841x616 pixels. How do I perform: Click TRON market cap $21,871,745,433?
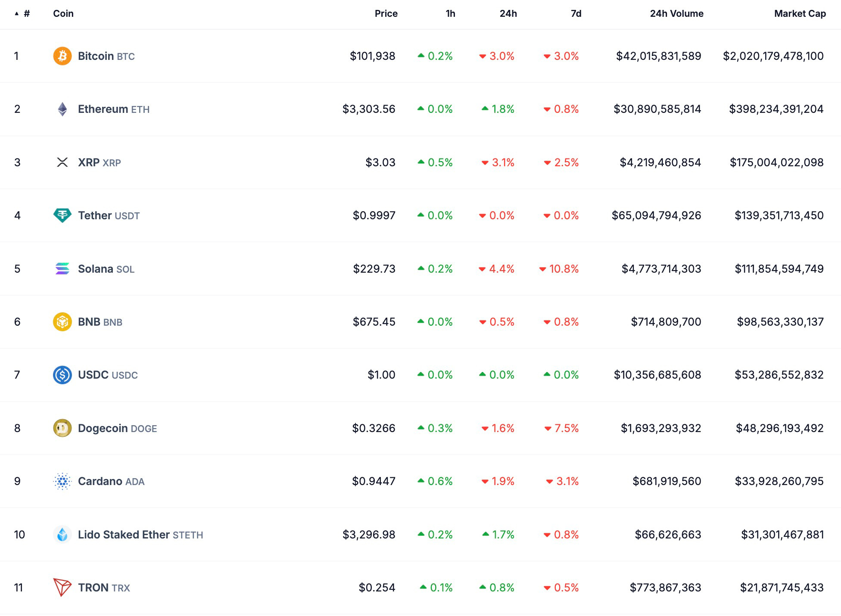click(x=782, y=588)
